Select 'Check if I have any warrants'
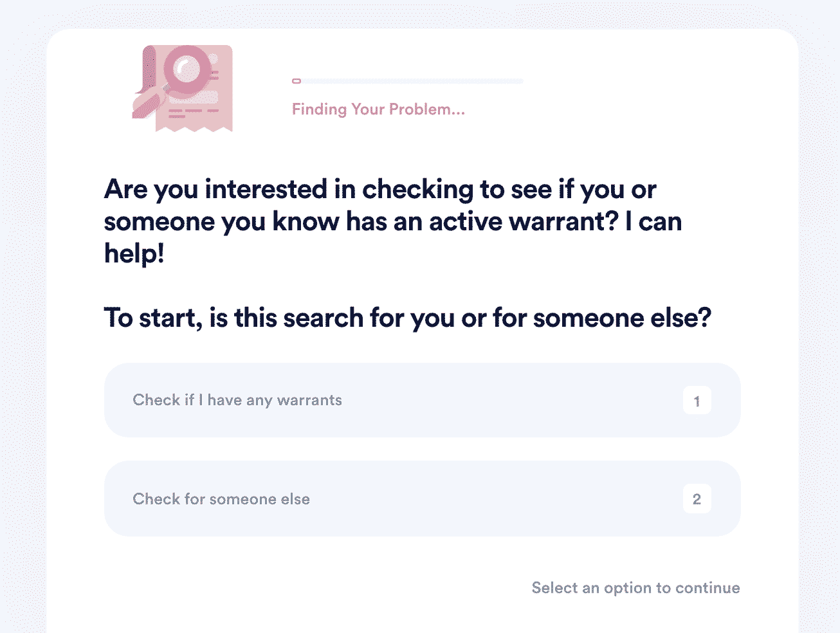 click(x=422, y=400)
